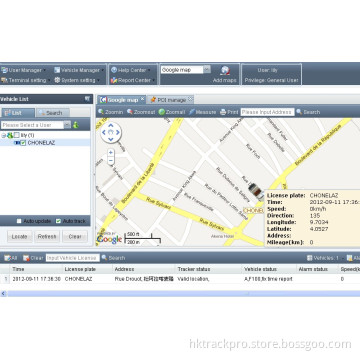Open the System setting menu
The width and height of the screenshot is (360, 360).
click(77, 80)
